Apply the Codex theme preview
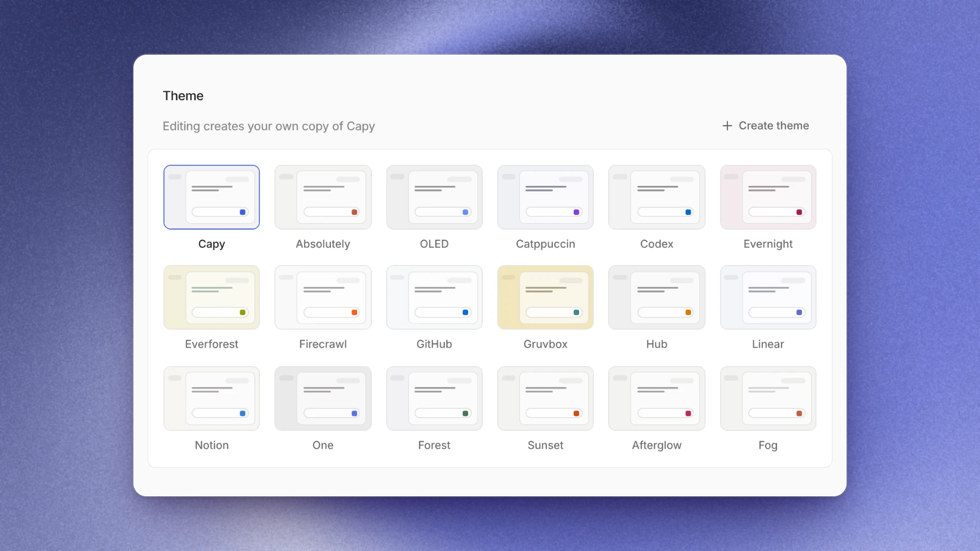This screenshot has height=551, width=980. pos(657,197)
